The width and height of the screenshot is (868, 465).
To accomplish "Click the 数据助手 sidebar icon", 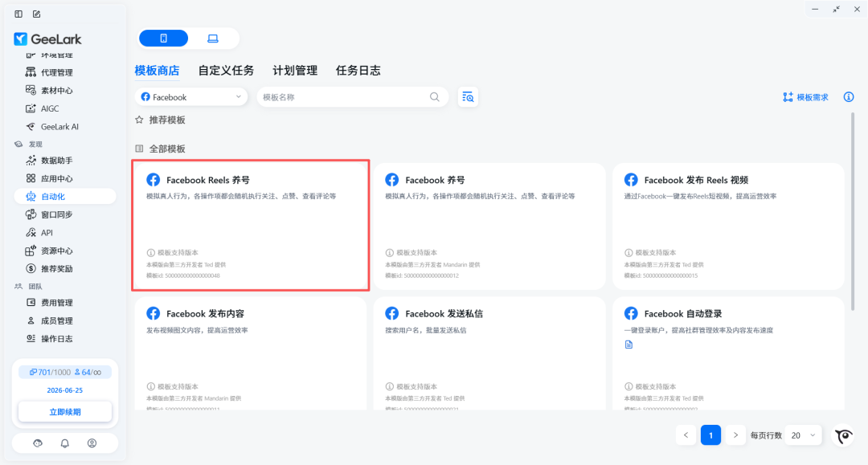I will click(31, 161).
